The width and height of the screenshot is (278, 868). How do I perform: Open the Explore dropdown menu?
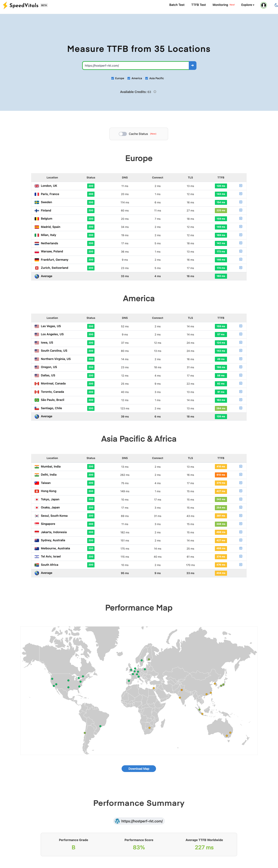pos(248,5)
